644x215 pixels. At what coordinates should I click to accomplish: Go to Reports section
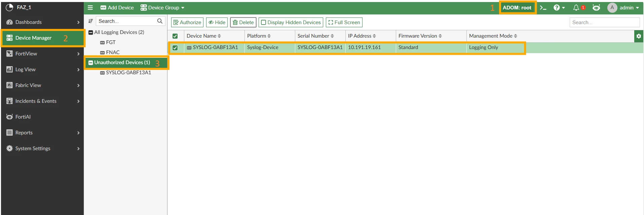click(42, 133)
